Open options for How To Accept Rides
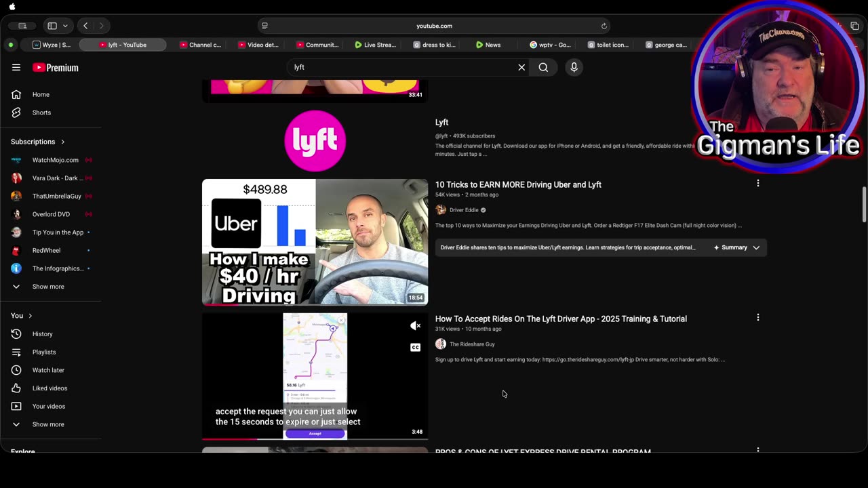 coord(758,317)
